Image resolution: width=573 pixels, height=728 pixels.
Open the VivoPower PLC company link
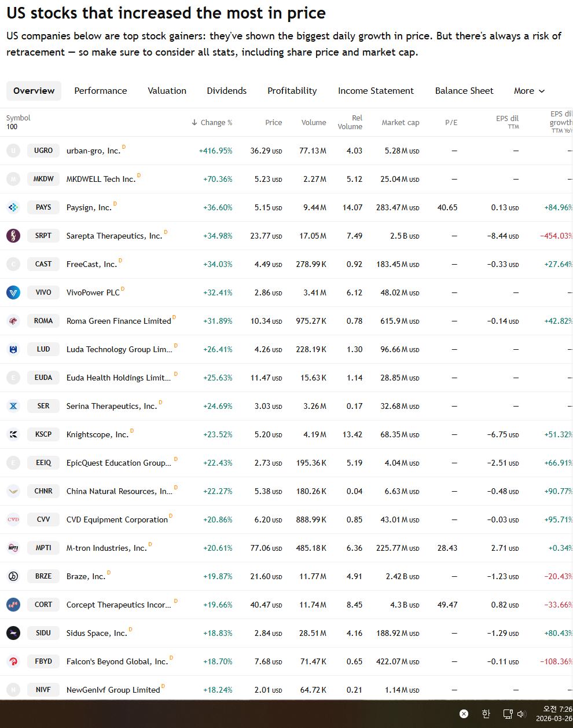[93, 293]
